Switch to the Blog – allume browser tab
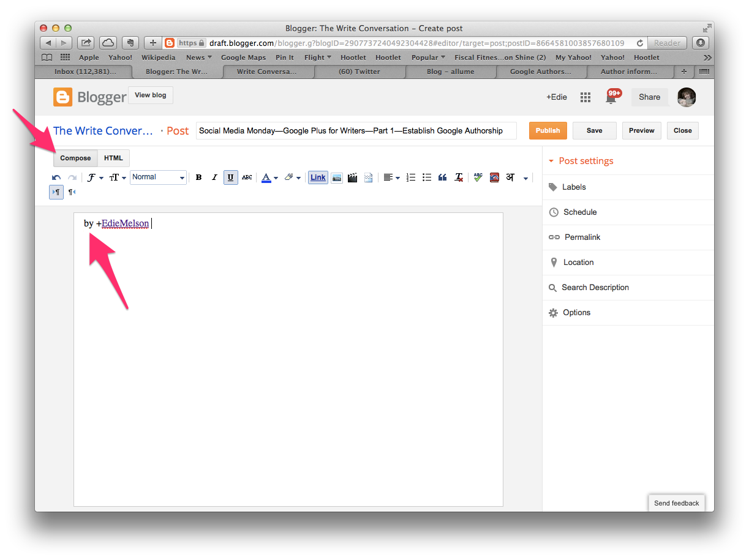This screenshot has width=749, height=560. [x=450, y=72]
